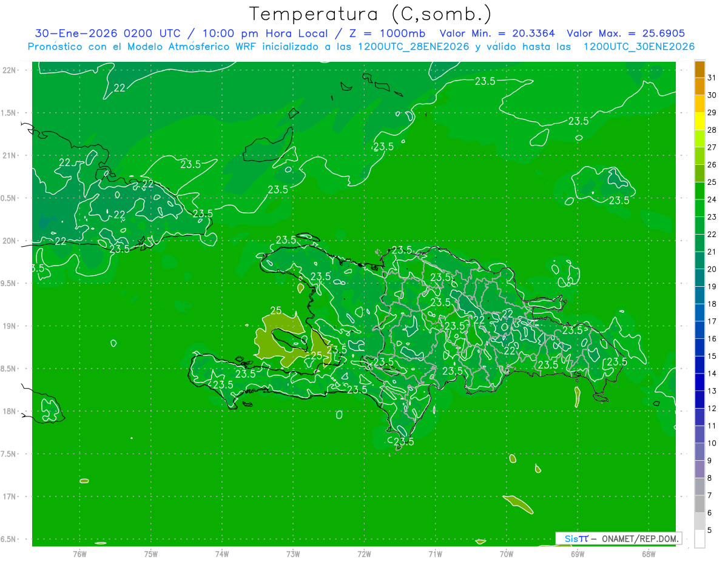728x562 pixels.
Task: Click the '22N' latitude axis label
Action: coord(10,70)
